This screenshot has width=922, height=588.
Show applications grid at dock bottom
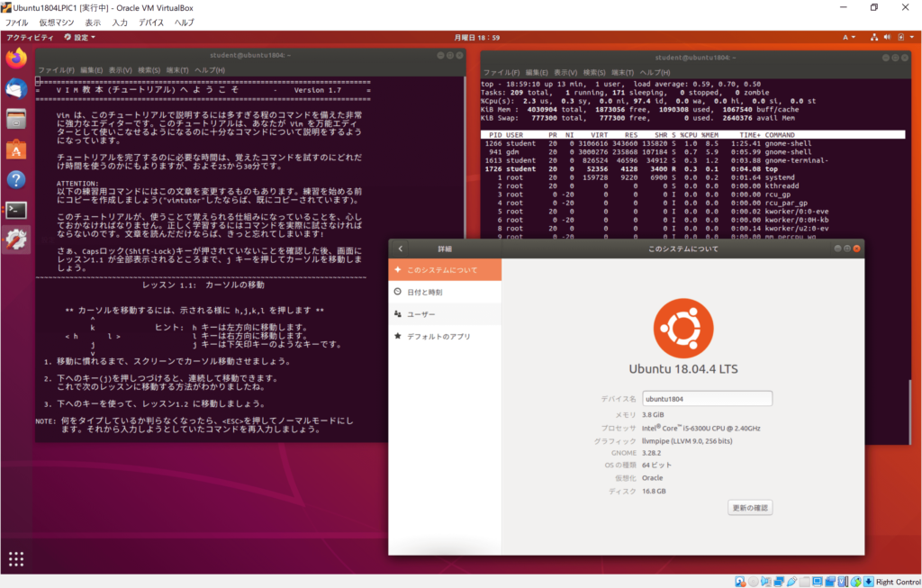[x=16, y=558]
